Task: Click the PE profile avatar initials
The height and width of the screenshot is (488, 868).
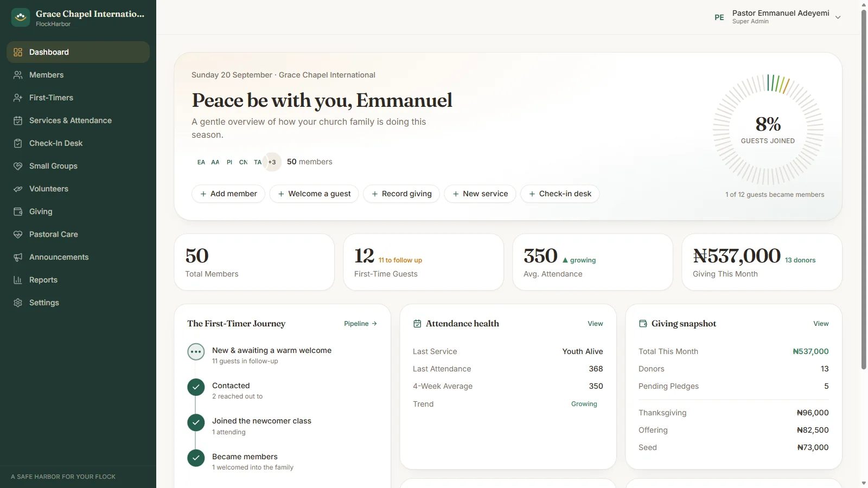Action: point(719,17)
